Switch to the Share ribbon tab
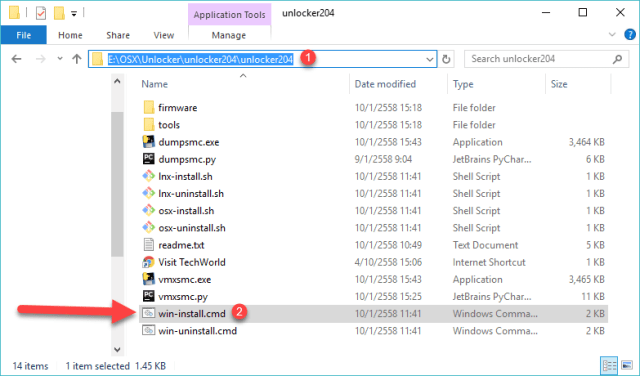This screenshot has width=640, height=376. tap(118, 35)
